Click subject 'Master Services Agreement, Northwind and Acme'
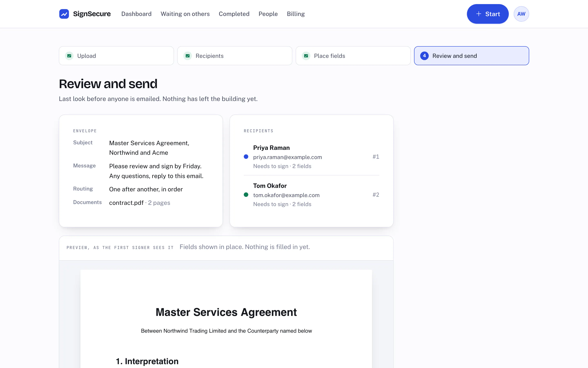Screen dimensions: 588x368 click(149, 148)
